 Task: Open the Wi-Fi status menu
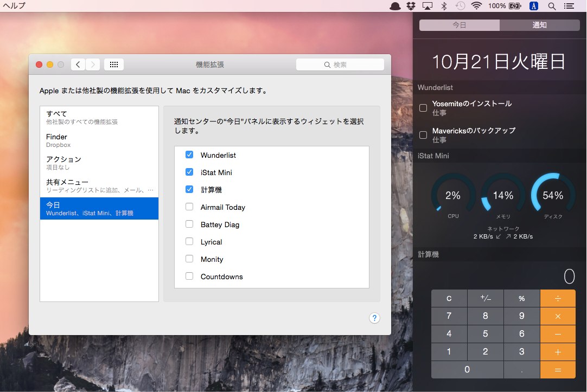(x=476, y=6)
